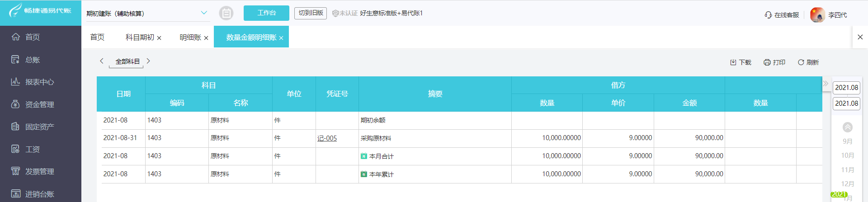Open 发票管理 invoice icon
This screenshot has height=202, width=868.
point(16,171)
